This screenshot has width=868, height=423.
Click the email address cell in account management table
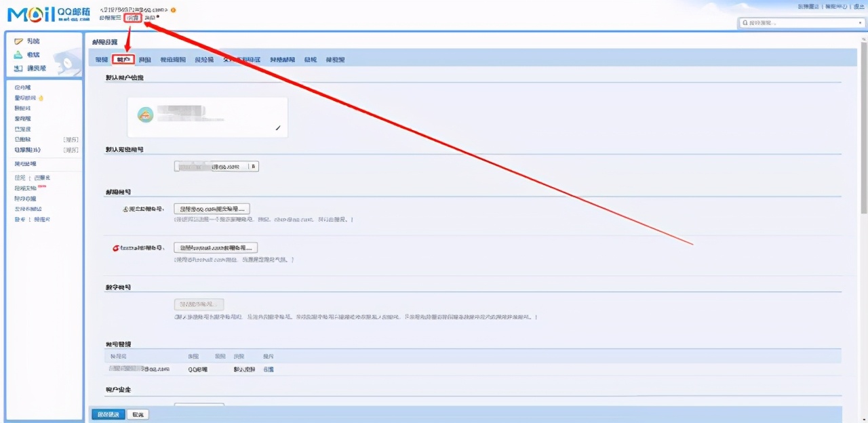pyautogui.click(x=140, y=369)
